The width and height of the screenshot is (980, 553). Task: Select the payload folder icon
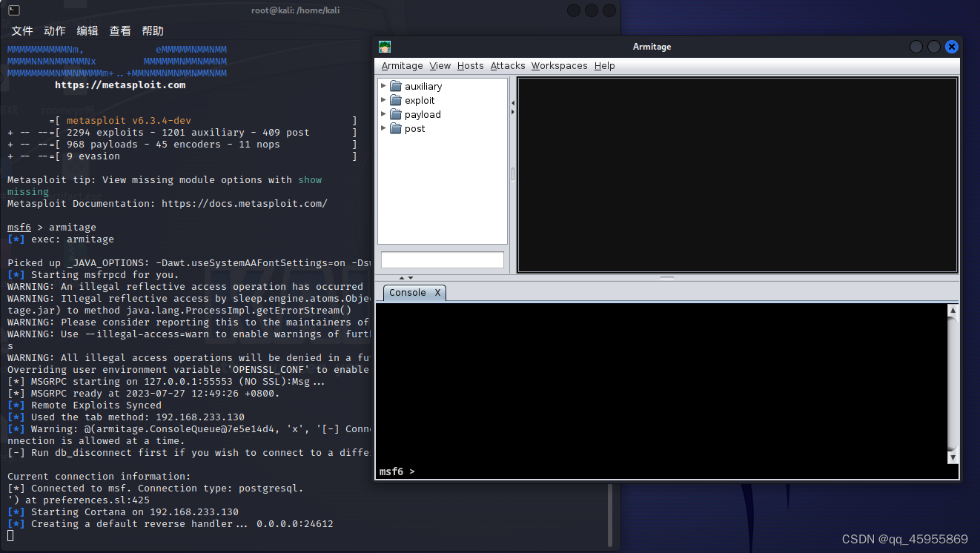point(395,114)
